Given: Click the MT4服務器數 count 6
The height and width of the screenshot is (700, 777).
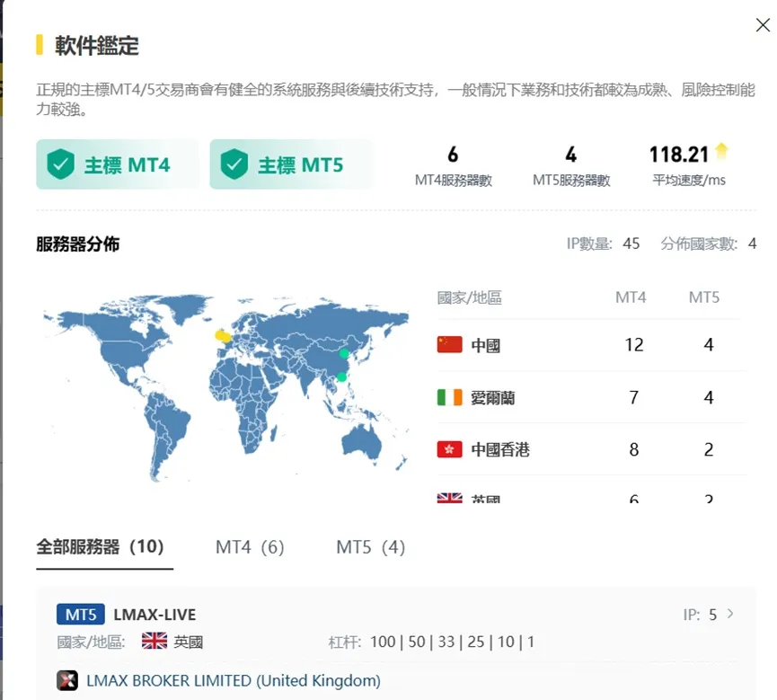Looking at the screenshot, I should (x=453, y=155).
